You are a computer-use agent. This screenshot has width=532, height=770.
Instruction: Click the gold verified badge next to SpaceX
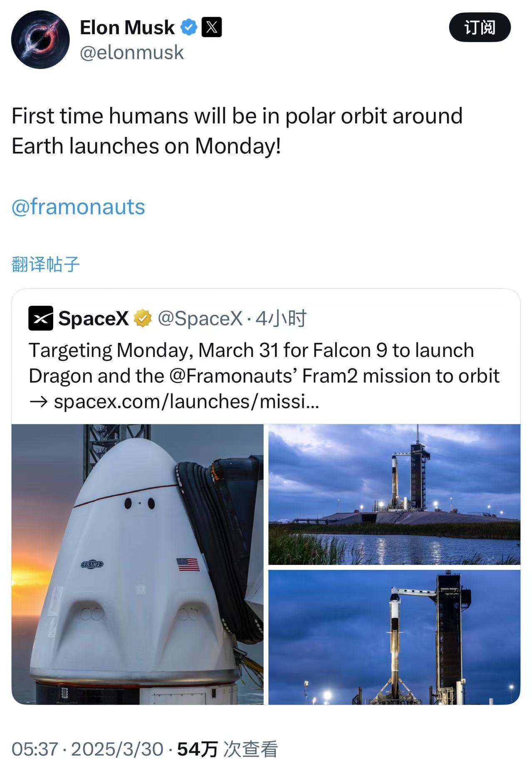click(x=143, y=319)
